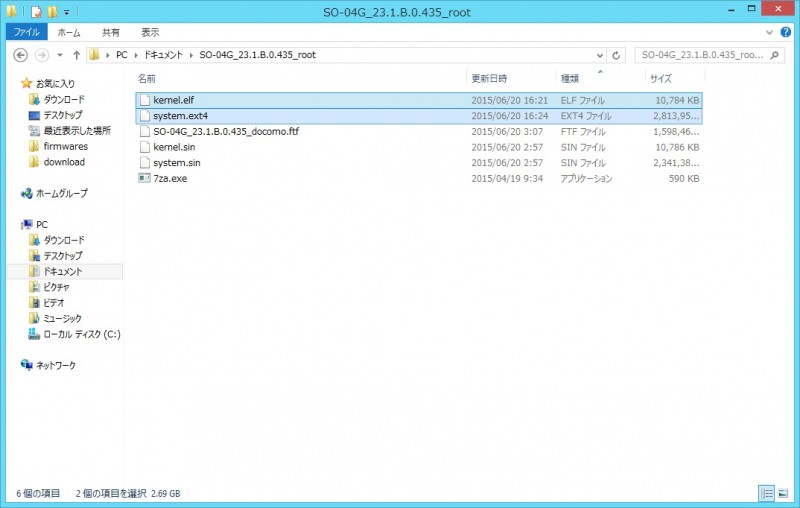Open ミュージック under PC
The image size is (800, 508).
(62, 318)
